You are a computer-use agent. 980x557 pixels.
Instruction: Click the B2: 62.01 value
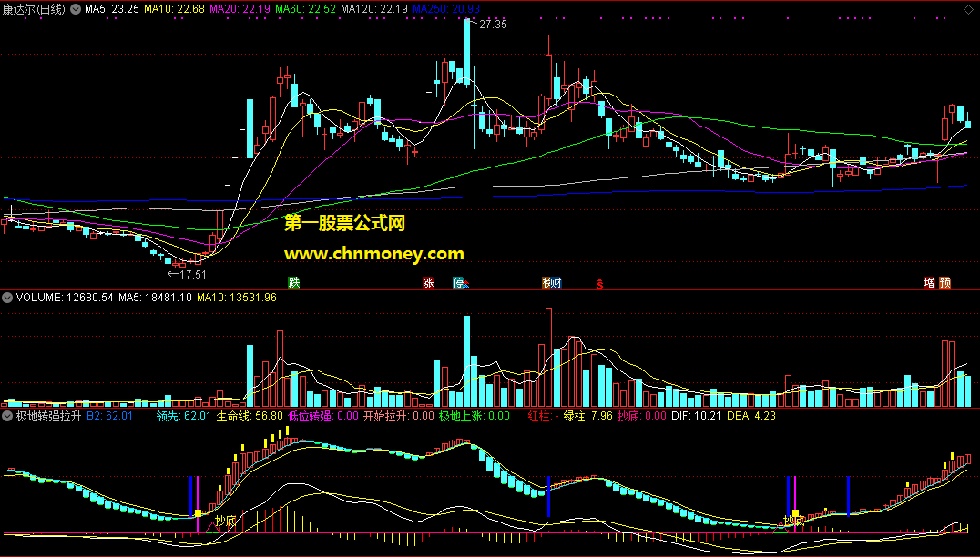(109, 416)
